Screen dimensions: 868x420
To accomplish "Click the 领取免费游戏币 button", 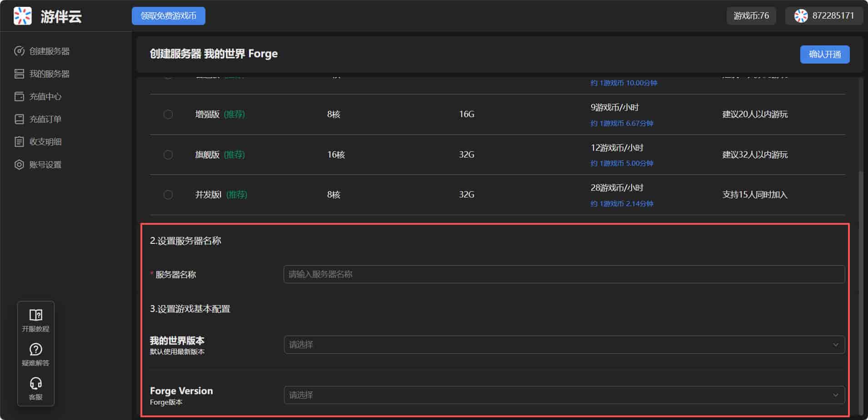I will tap(169, 16).
